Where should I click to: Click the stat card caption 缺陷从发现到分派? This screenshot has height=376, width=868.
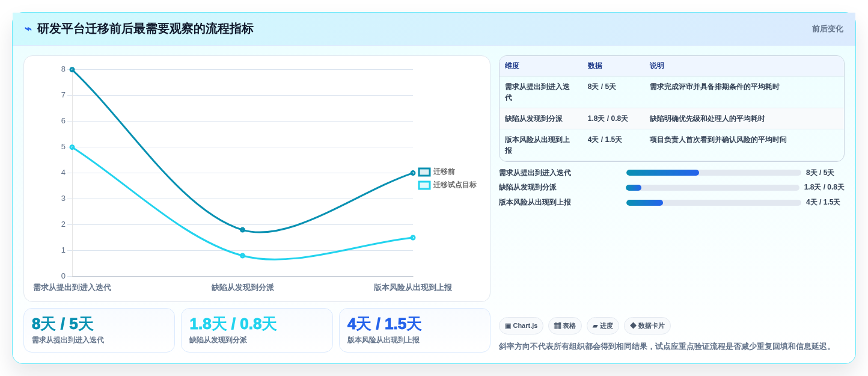[x=218, y=341]
